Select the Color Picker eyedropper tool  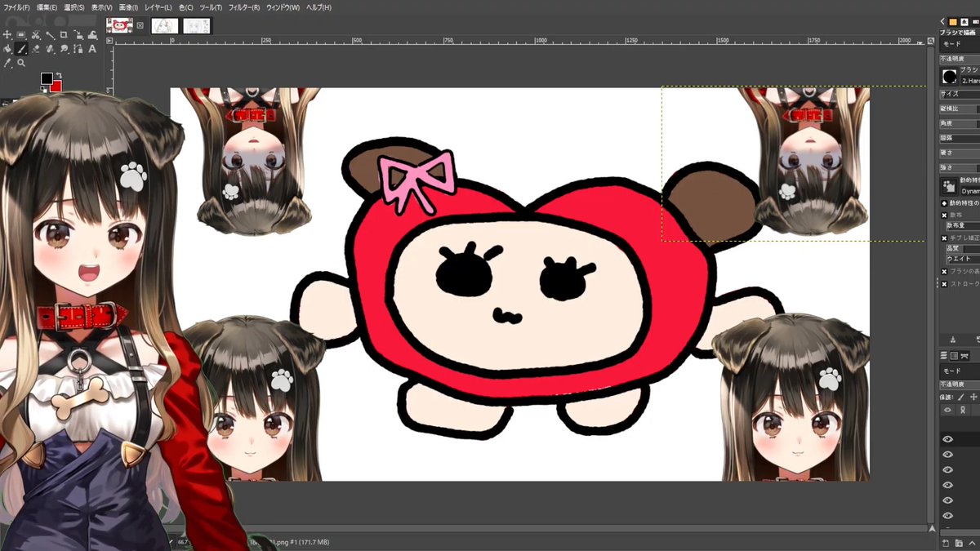[7, 63]
